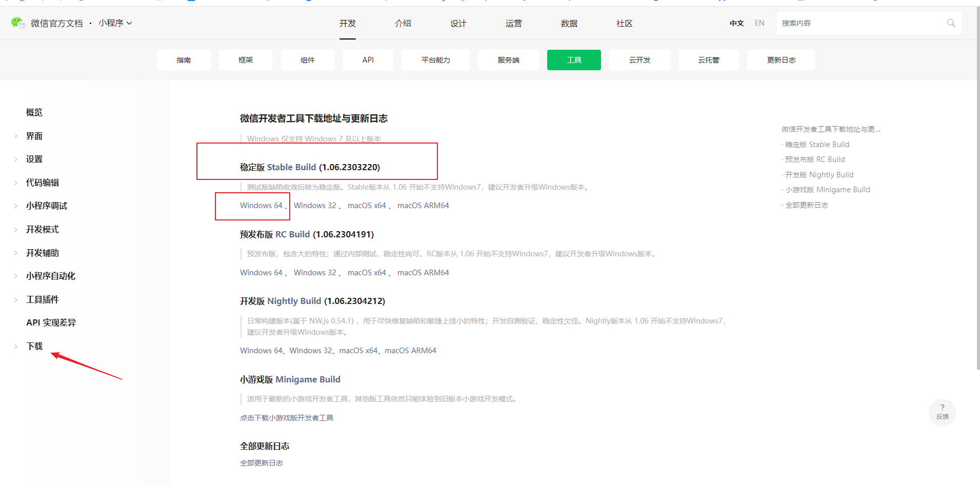Screen dimensions: 980x486
Task: Switch to the 组件 tab
Action: (x=307, y=60)
